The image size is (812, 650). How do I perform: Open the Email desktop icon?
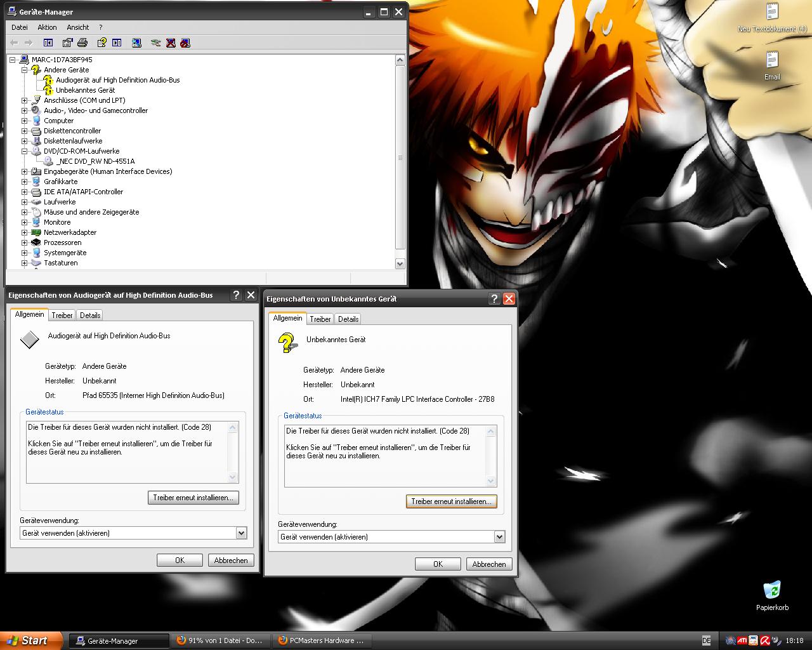772,65
